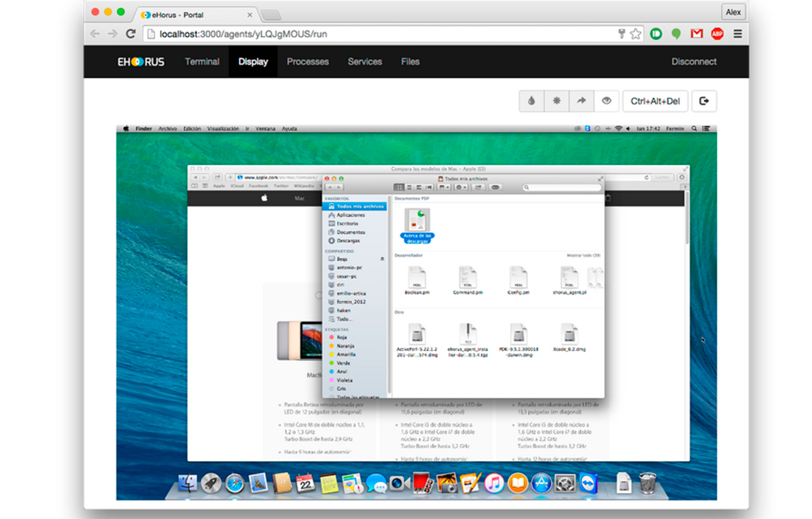Click the share arrow icon in display toolbar
Screen dimensions: 812x519
click(x=581, y=101)
